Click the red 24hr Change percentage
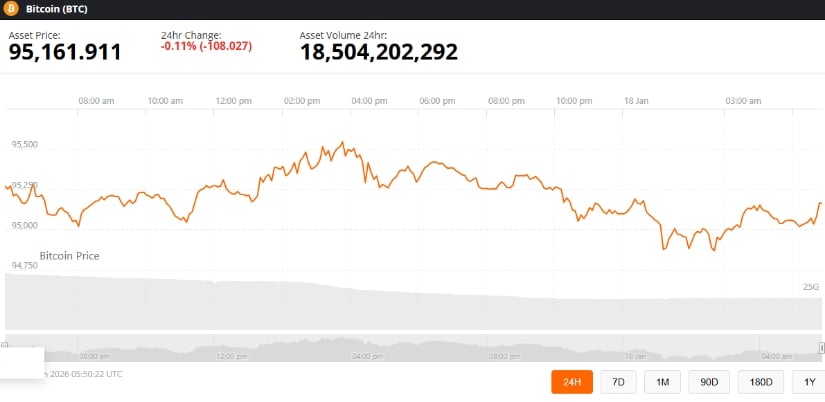 point(194,46)
